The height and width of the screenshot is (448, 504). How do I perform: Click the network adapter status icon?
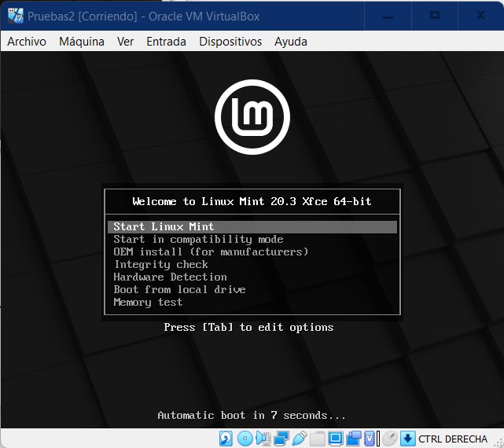(281, 439)
